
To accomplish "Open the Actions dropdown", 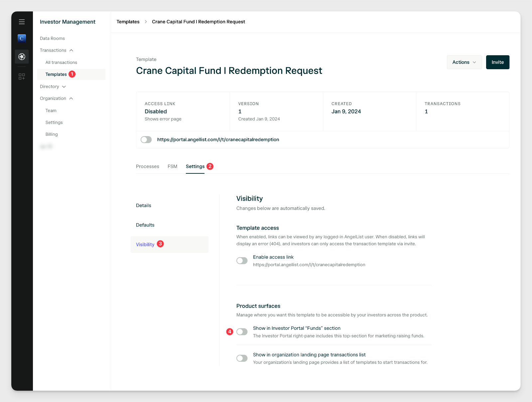I will [464, 62].
